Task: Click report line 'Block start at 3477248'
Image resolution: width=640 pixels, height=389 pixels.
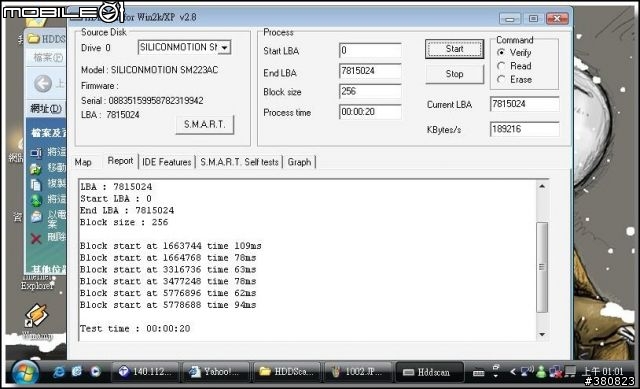Action: (168, 282)
